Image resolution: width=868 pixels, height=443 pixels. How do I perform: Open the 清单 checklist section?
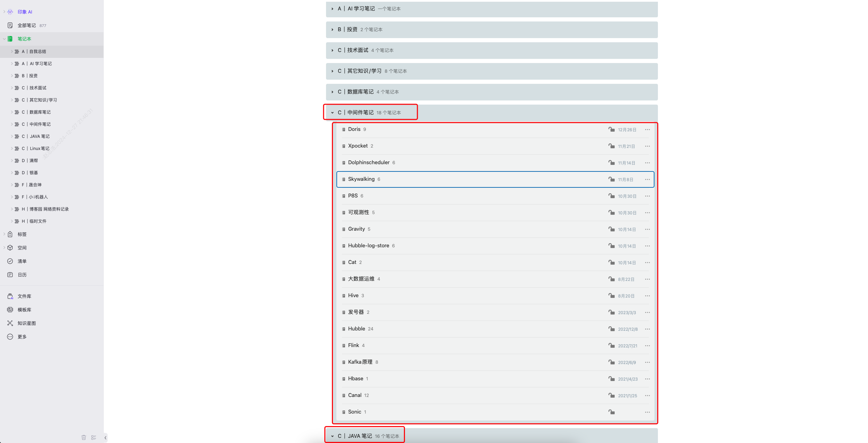pos(22,261)
